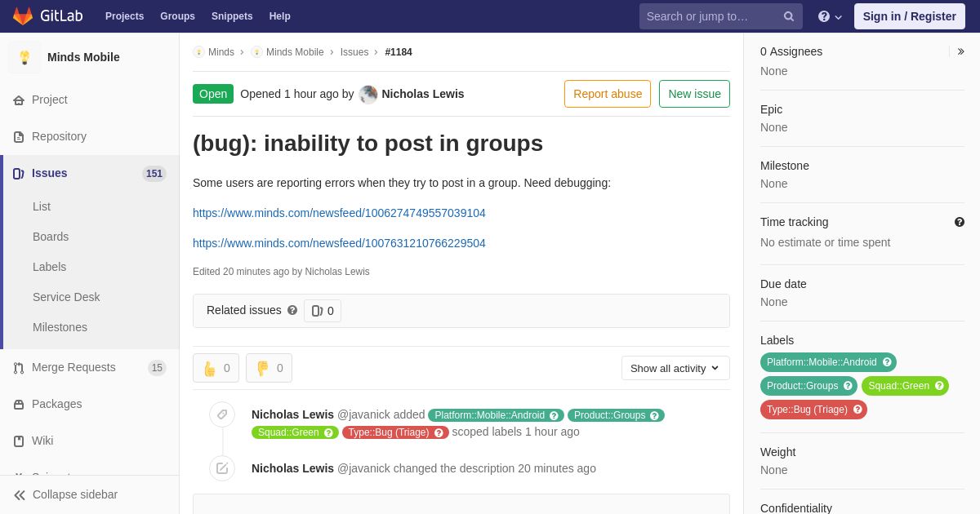Screen dimensions: 980x514
Task: Click the #1184 breadcrumb
Action: click(399, 52)
